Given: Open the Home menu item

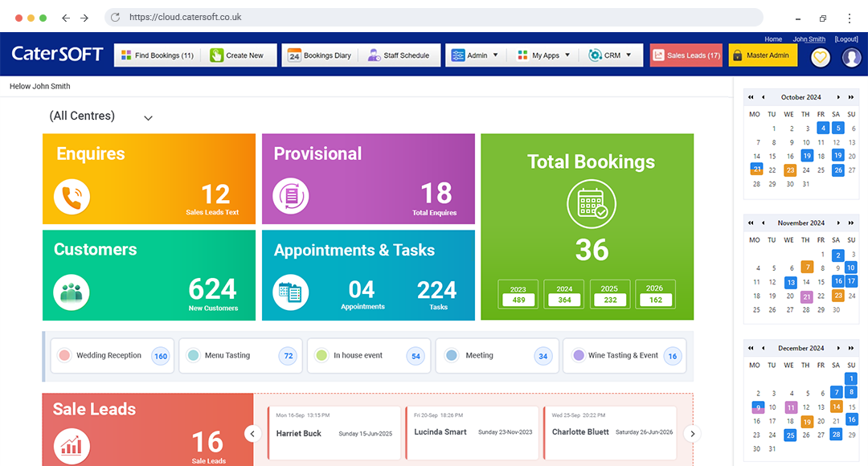Looking at the screenshot, I should tap(773, 39).
